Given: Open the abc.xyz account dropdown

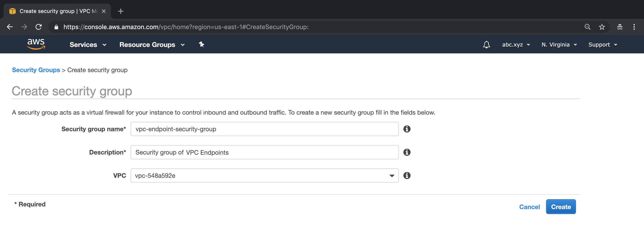Looking at the screenshot, I should click(x=516, y=45).
